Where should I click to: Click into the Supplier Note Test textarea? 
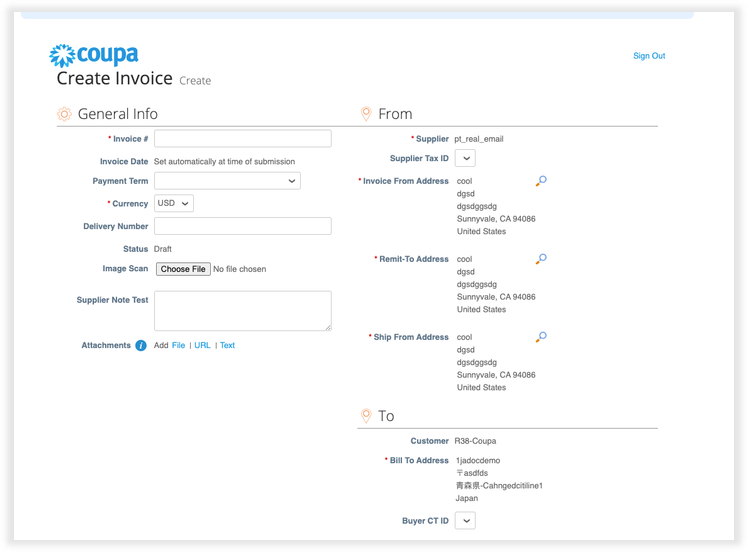point(243,311)
